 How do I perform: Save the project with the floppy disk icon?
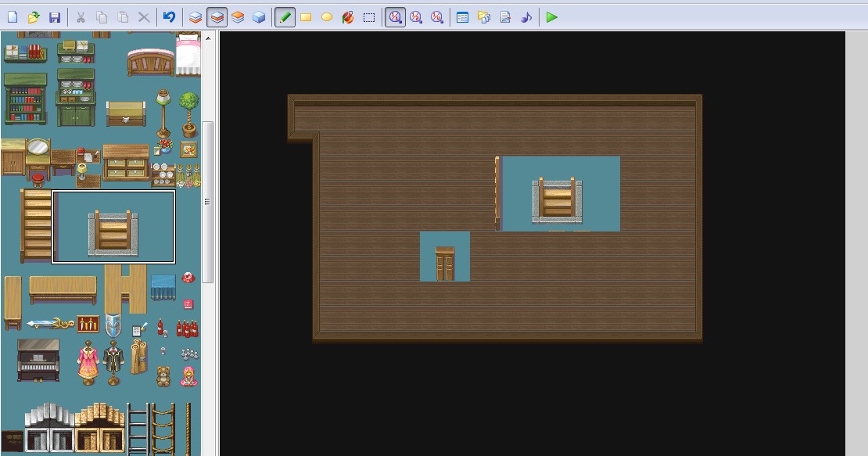(54, 17)
